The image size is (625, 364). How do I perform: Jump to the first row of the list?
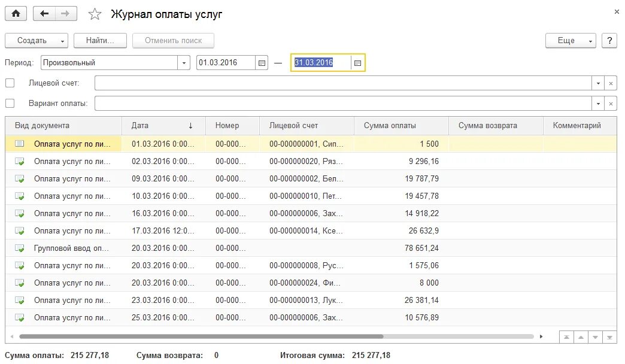point(566,337)
